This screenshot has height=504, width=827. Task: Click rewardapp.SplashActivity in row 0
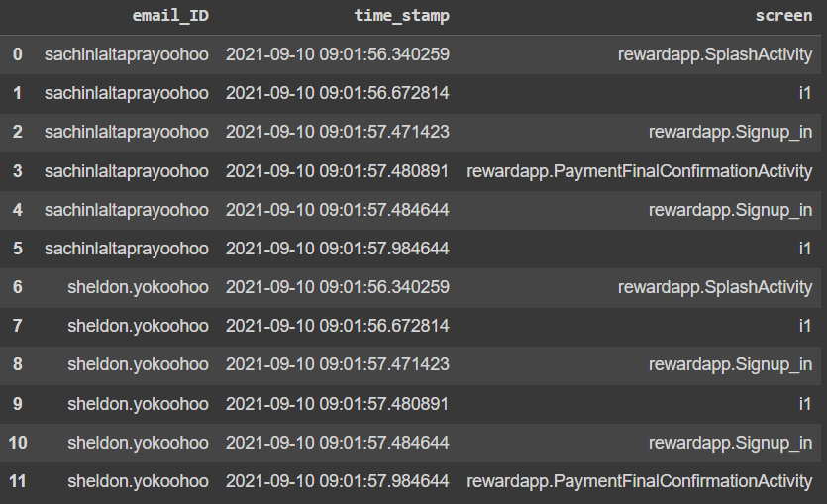715,54
